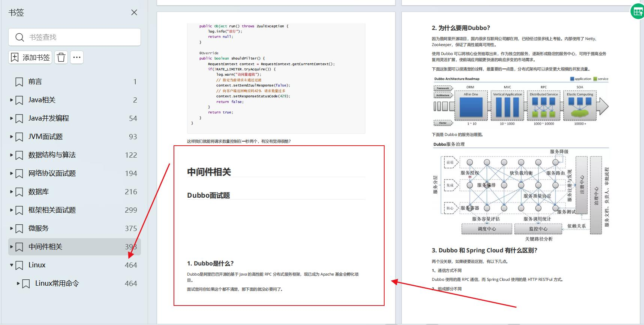This screenshot has height=325, width=644.
Task: Click the bookmark icon beside Java并发编程
Action: click(19, 119)
